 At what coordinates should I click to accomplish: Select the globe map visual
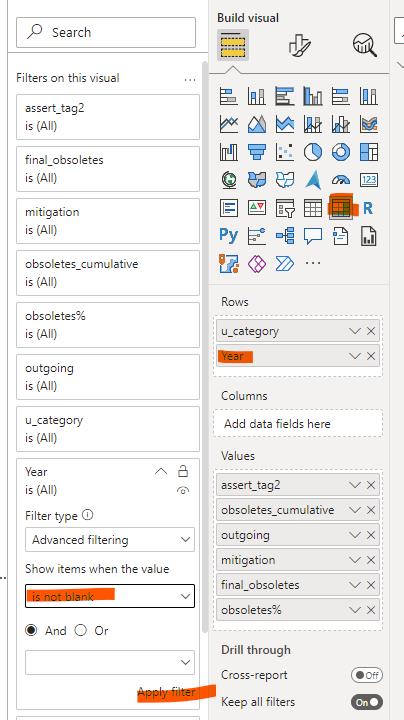pos(229,180)
